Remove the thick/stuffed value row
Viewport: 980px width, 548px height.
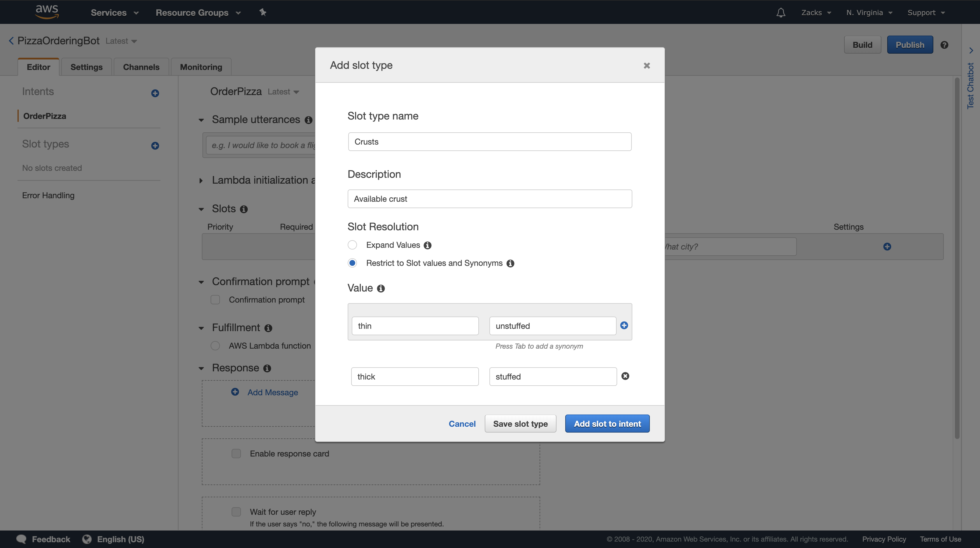coord(625,376)
